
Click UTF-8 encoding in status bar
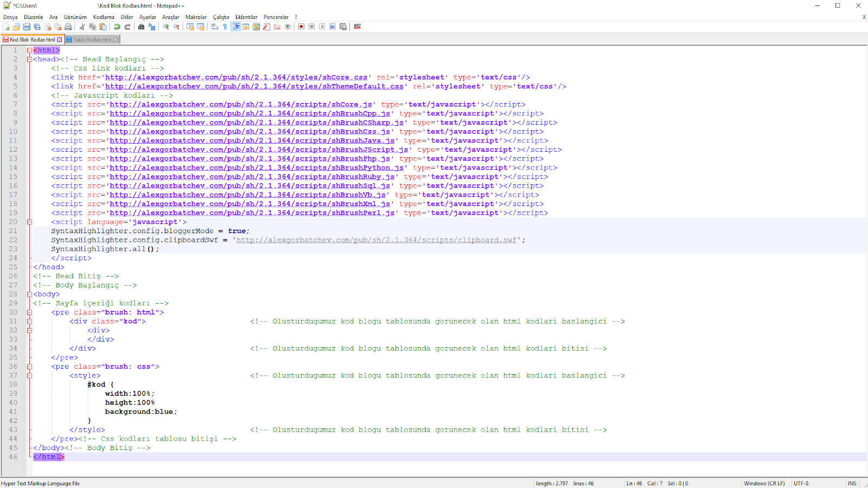click(x=801, y=483)
